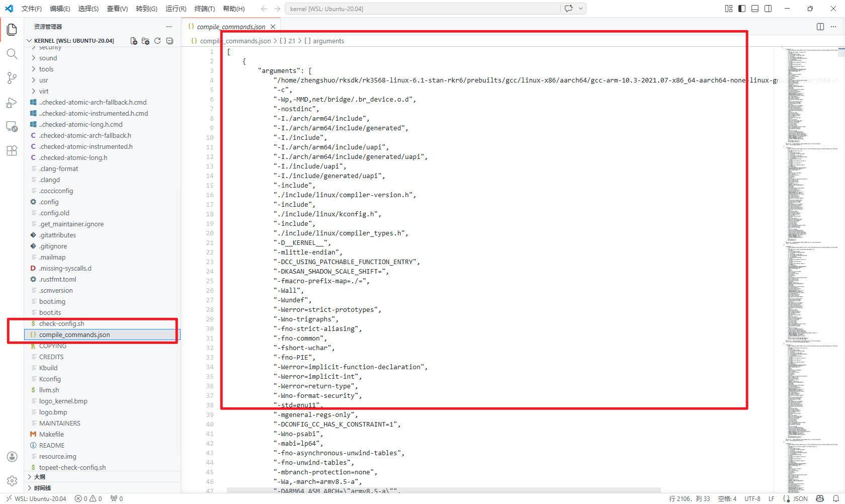Toggle bottom panel visibility
The height and width of the screenshot is (504, 845).
tap(755, 9)
